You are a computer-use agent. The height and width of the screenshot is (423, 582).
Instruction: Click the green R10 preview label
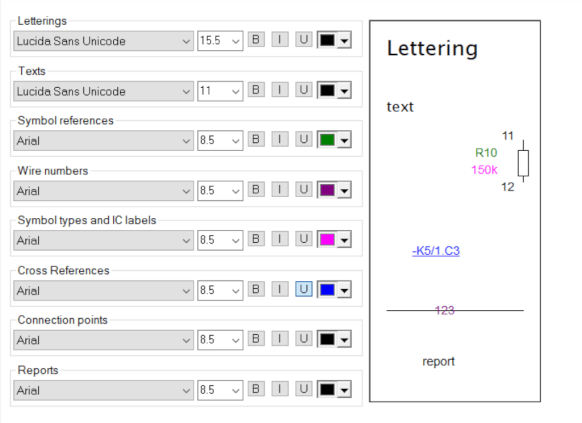[486, 153]
